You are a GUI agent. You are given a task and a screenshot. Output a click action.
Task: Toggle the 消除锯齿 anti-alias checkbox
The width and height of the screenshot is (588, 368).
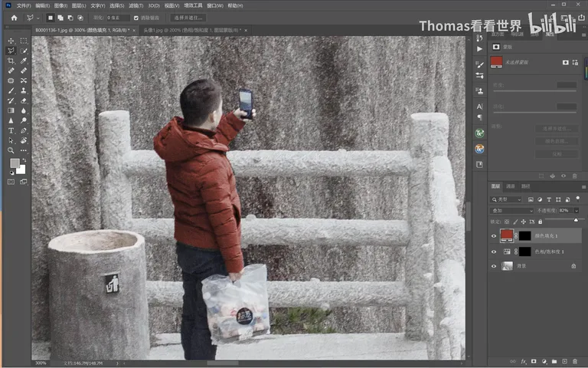pos(136,18)
